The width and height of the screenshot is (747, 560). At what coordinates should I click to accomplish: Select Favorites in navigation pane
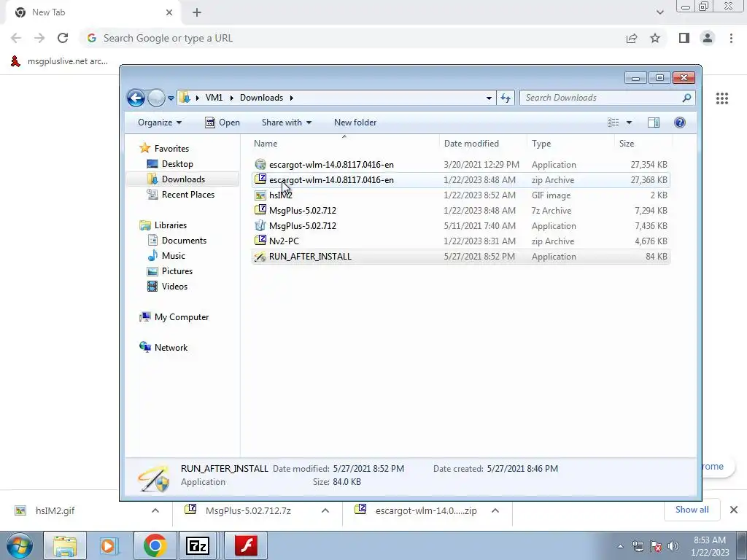171,149
